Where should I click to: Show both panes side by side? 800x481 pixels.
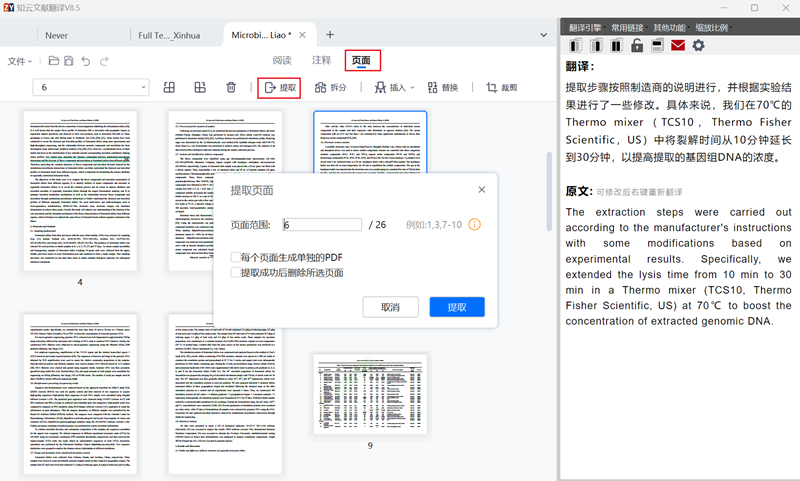coord(616,46)
